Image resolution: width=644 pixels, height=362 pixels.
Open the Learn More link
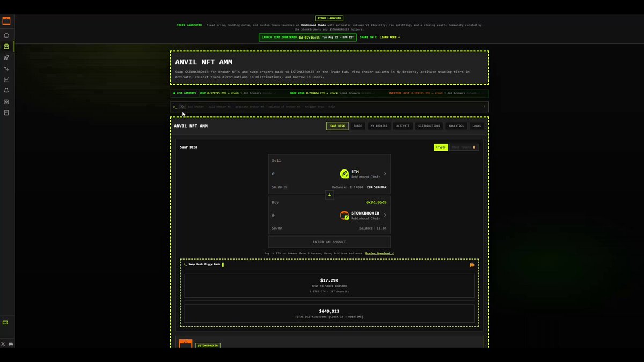[x=390, y=38]
